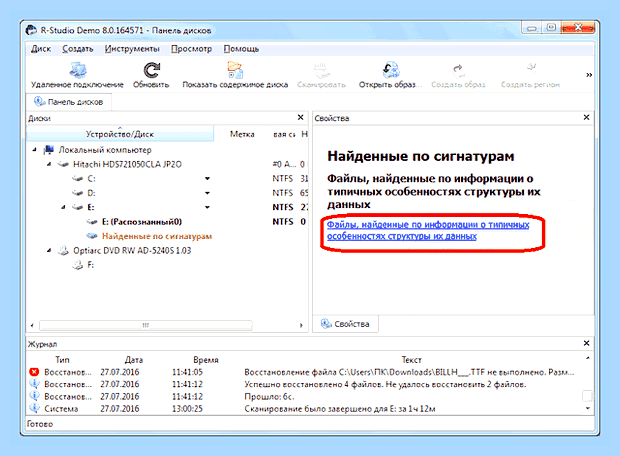
Task: Click the F: optical drive icon
Action: point(78,265)
